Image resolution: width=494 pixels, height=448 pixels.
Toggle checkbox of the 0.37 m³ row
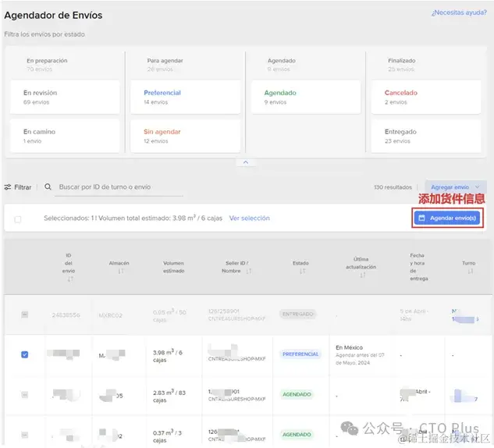click(24, 435)
